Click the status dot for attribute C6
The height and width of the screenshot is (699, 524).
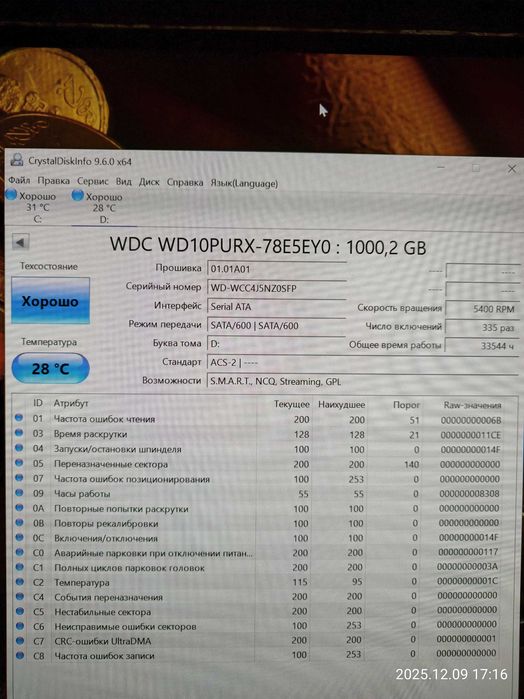pos(19,625)
